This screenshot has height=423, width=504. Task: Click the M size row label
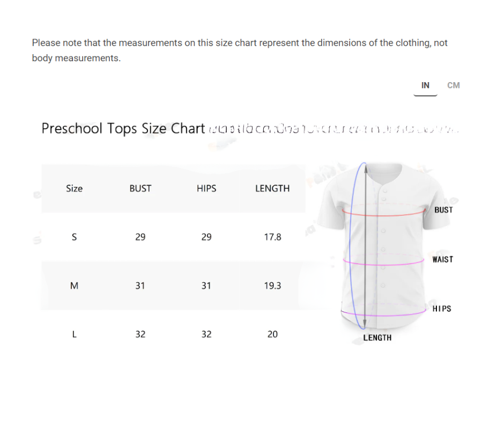[74, 286]
